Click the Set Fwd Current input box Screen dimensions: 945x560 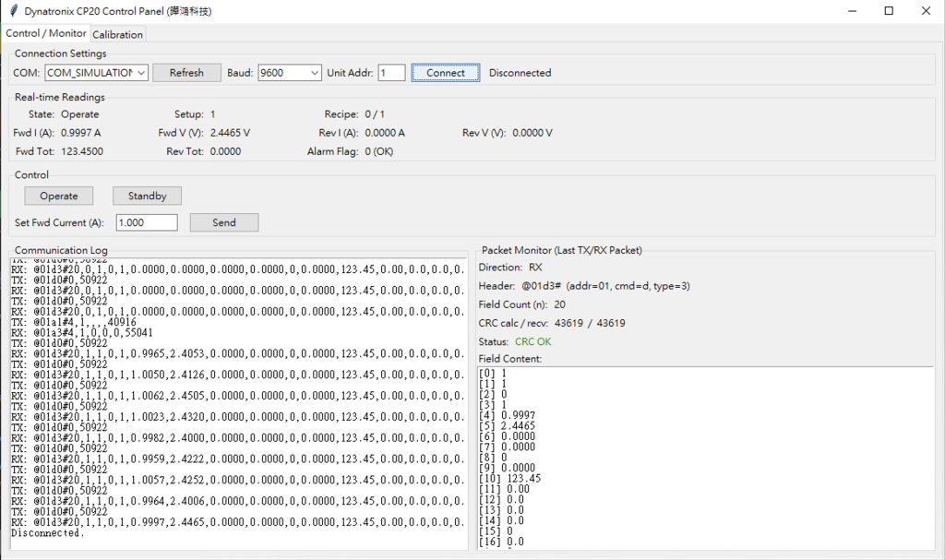(146, 222)
